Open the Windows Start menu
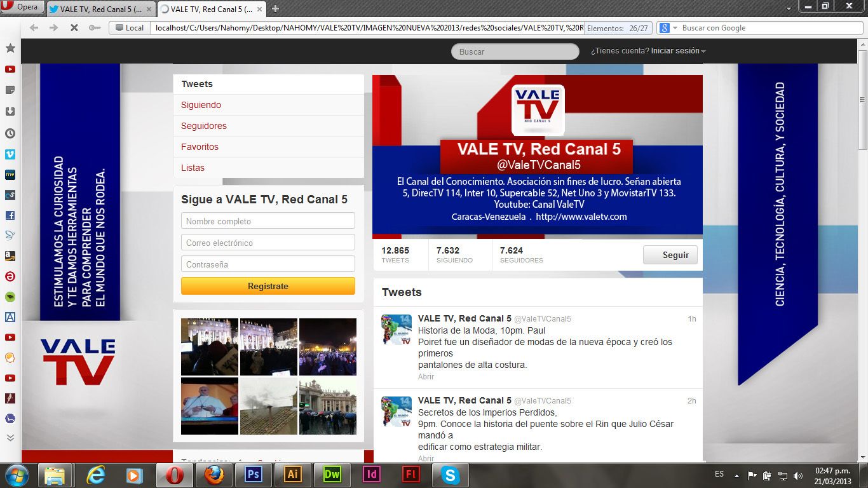The height and width of the screenshot is (488, 868). (x=17, y=475)
